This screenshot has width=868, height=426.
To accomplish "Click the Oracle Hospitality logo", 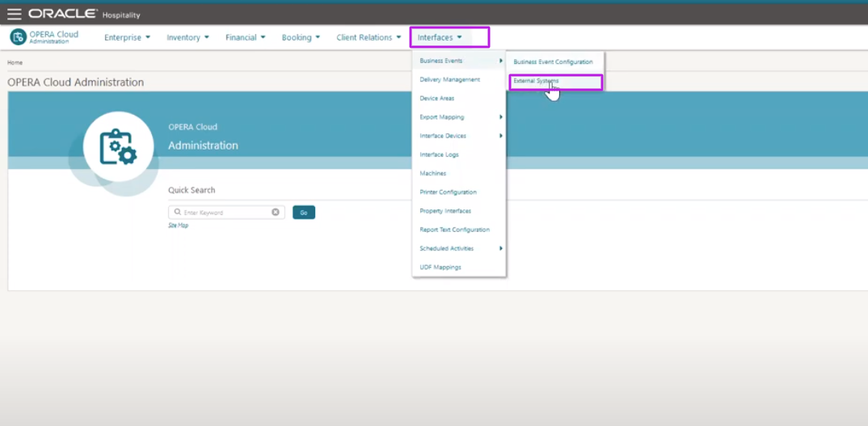I will pyautogui.click(x=84, y=14).
